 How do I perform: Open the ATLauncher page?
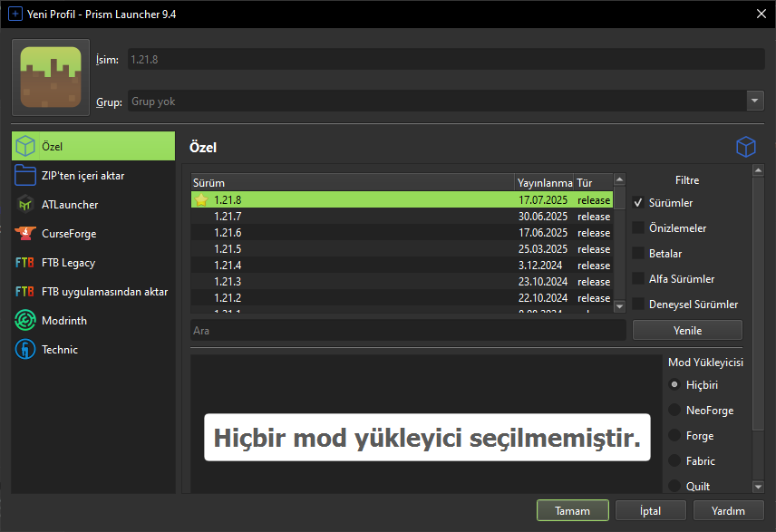tap(93, 204)
